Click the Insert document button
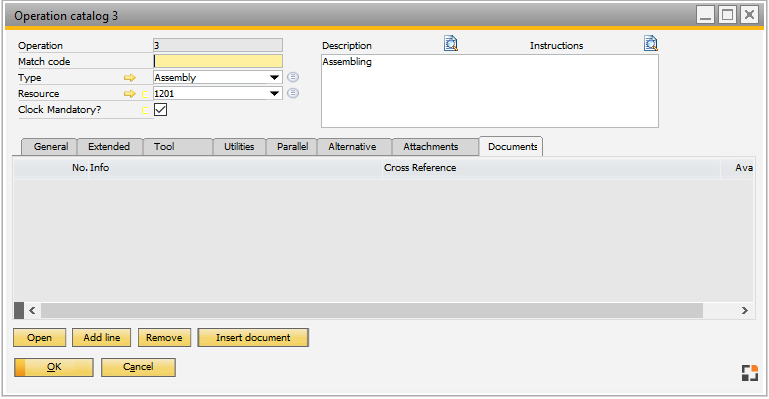 click(253, 338)
